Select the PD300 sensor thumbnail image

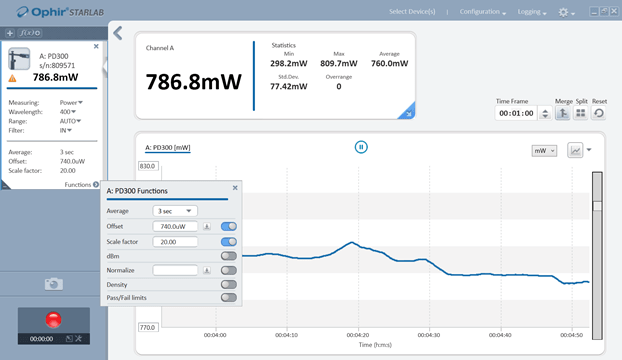click(x=19, y=59)
